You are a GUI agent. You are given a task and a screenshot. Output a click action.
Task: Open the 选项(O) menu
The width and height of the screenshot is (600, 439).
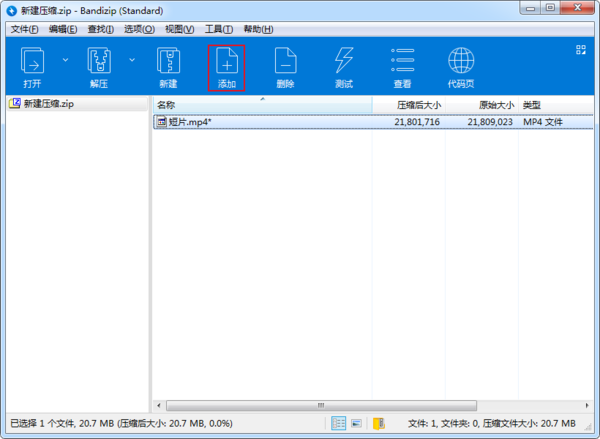[139, 29]
